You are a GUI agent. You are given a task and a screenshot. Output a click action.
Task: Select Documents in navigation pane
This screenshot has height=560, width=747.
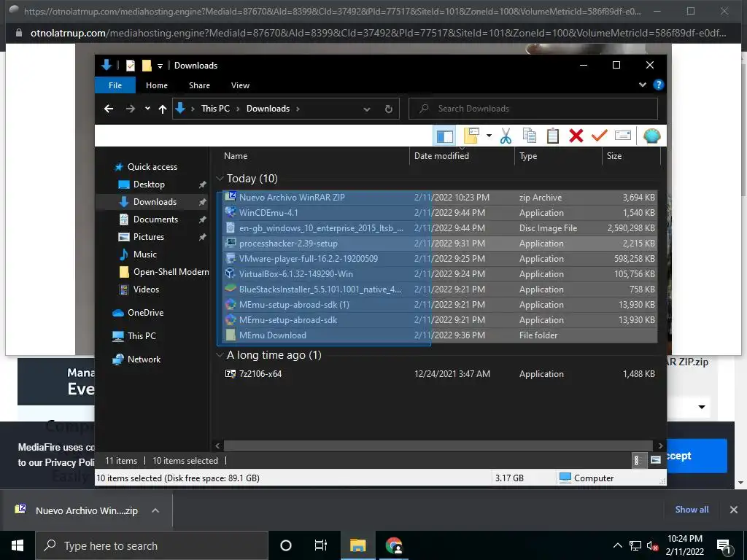[155, 219]
